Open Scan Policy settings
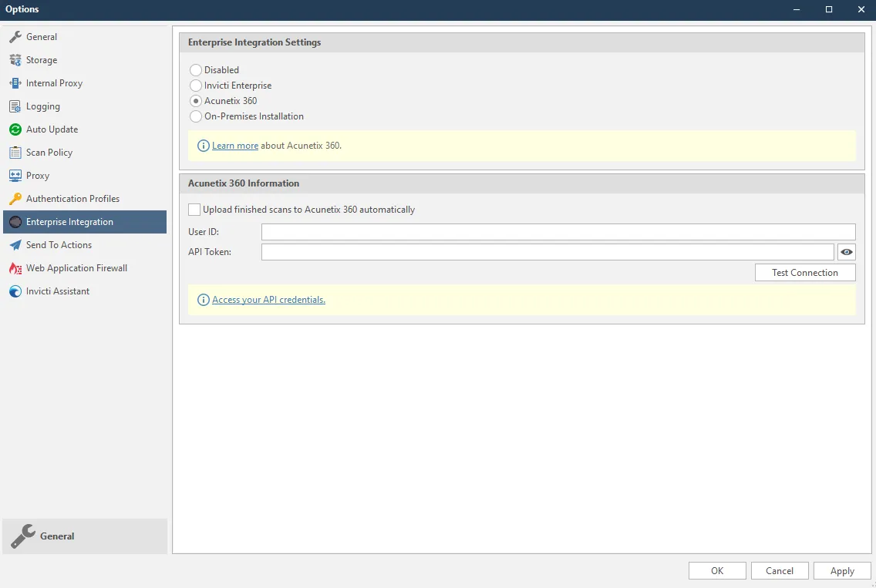876x588 pixels. coord(85,153)
